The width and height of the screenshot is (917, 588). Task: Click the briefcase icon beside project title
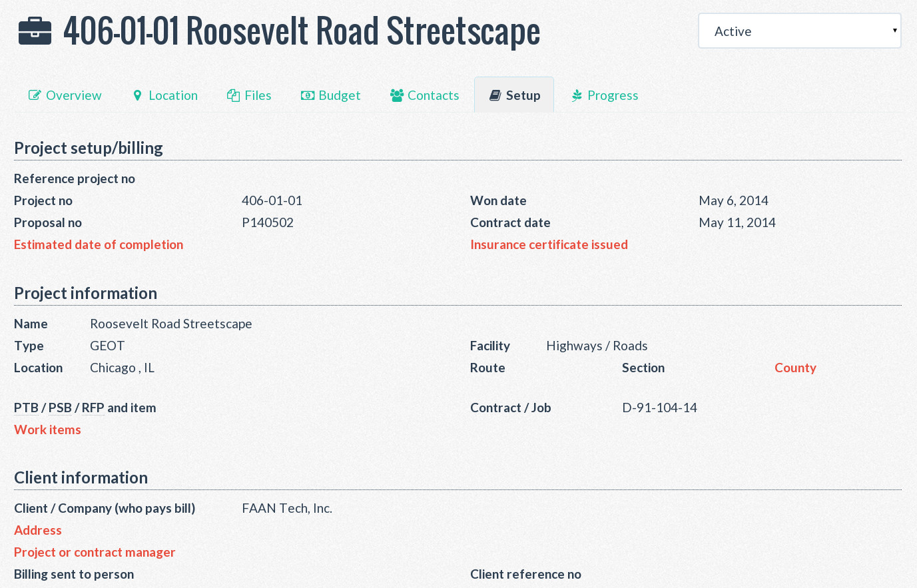[x=35, y=31]
